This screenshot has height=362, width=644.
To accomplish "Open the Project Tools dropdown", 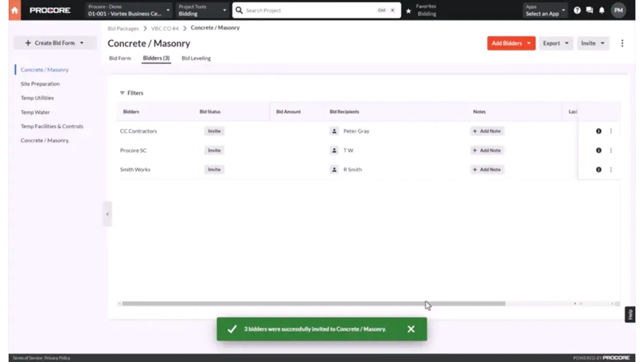I will [202, 10].
